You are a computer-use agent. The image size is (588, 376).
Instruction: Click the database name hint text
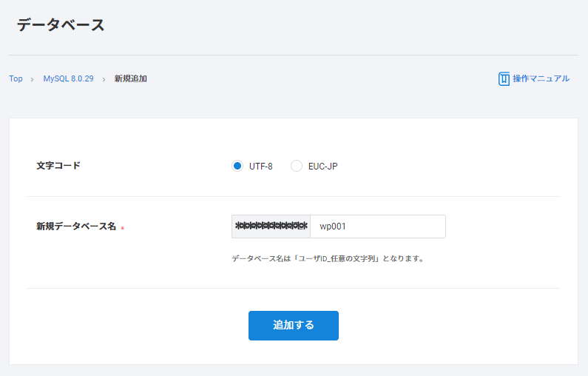point(327,259)
